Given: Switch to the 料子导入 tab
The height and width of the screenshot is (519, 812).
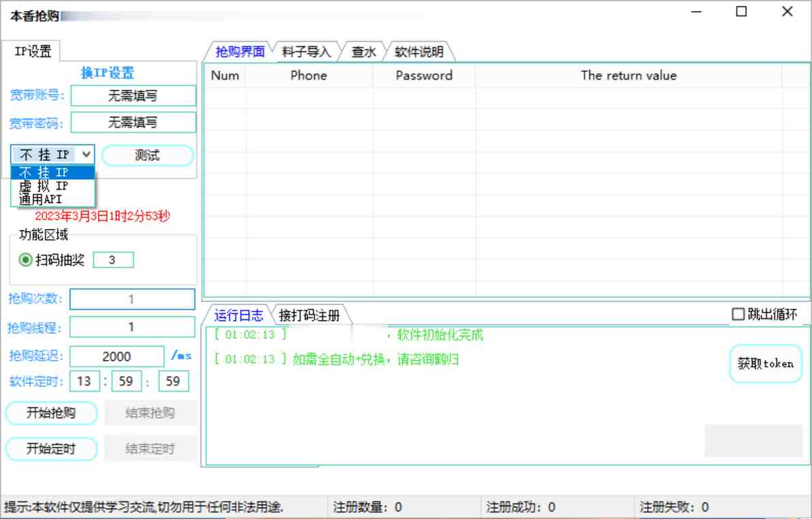Looking at the screenshot, I should coord(307,50).
